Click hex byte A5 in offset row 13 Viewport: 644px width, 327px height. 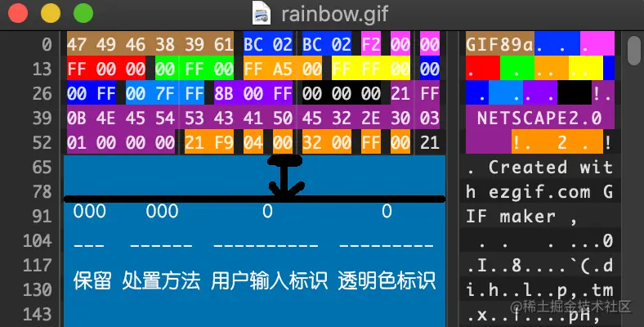[x=283, y=69]
